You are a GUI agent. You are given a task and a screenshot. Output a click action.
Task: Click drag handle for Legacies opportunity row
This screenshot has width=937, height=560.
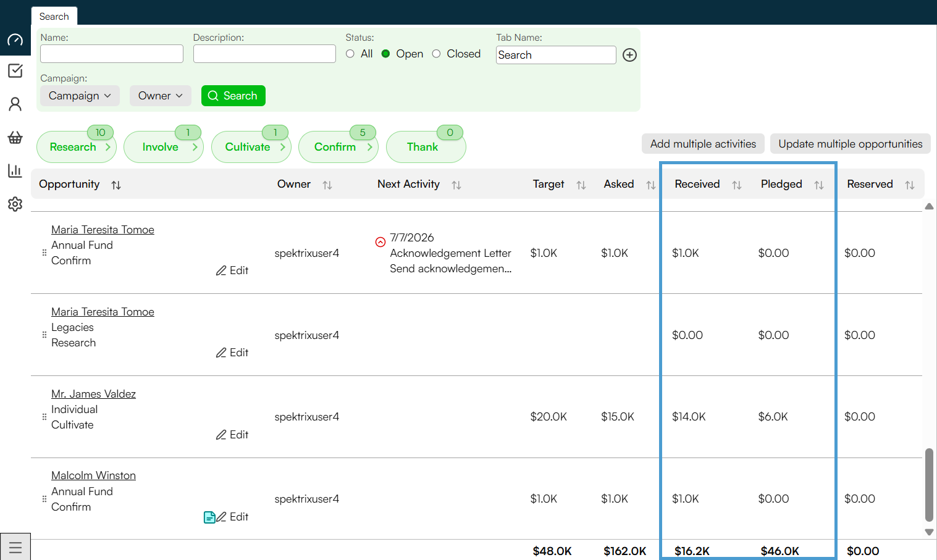[x=44, y=335]
